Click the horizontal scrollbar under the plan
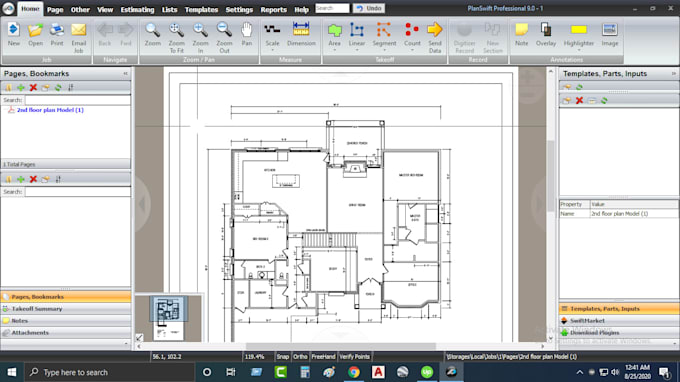This screenshot has height=382, width=680. tap(340, 346)
